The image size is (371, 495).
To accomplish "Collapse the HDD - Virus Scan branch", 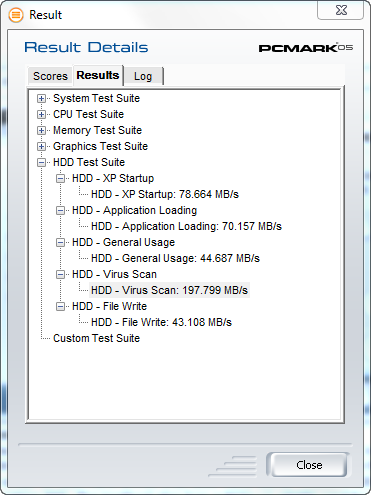I will [60, 274].
